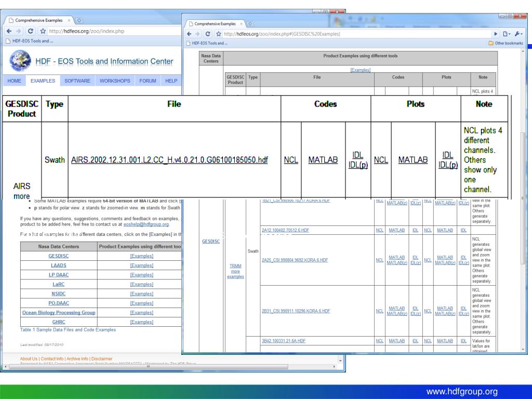Open the SOFTWARE navigation tab
This screenshot has height=399, width=532.
tap(77, 81)
